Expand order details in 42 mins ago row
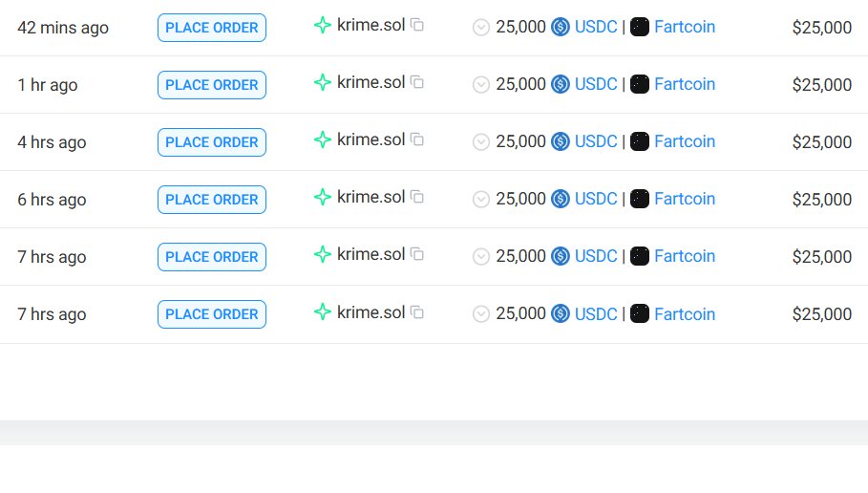 click(x=481, y=28)
